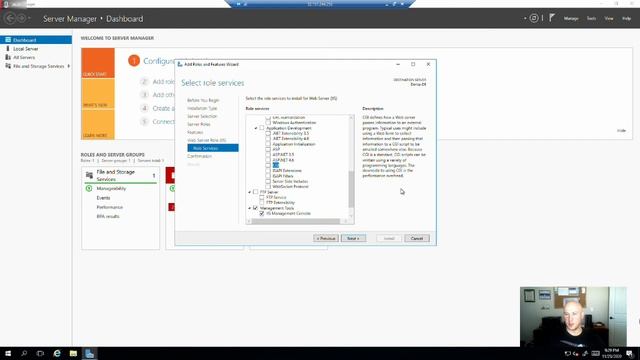
Task: Uncheck the IIS Management Console checkbox
Action: 262,213
